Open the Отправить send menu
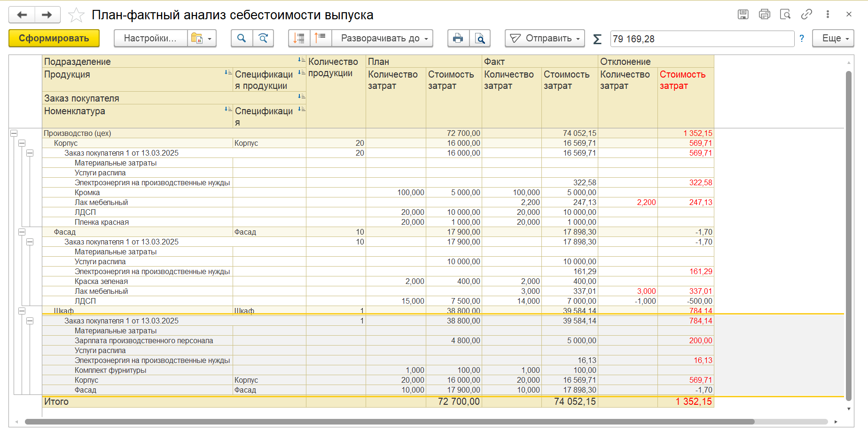This screenshot has width=868, height=433. click(x=545, y=39)
